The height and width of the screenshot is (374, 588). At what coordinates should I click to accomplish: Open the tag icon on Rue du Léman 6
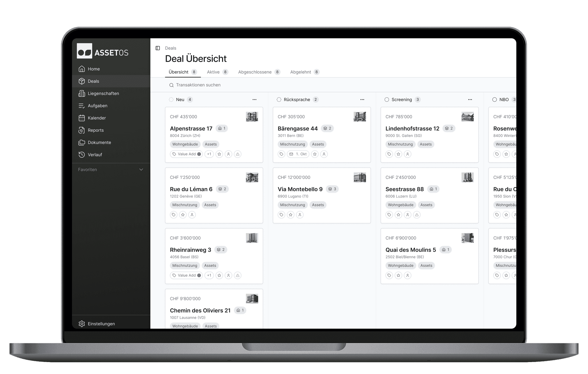174,215
